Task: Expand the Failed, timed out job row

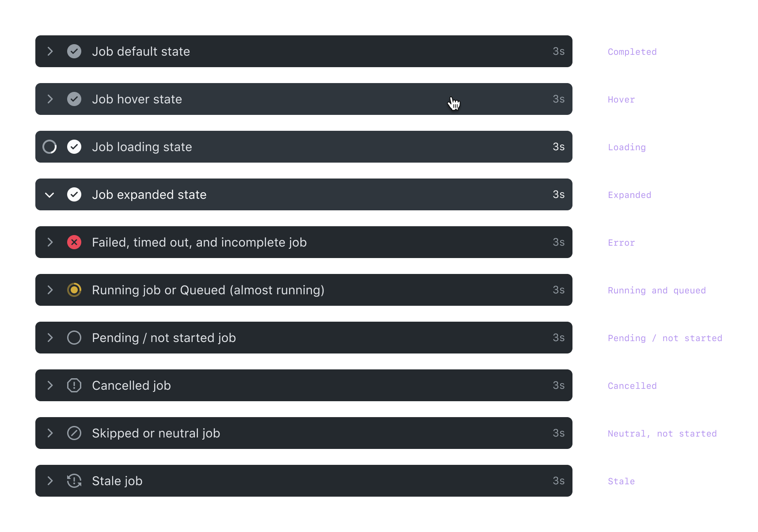Action: 50,242
